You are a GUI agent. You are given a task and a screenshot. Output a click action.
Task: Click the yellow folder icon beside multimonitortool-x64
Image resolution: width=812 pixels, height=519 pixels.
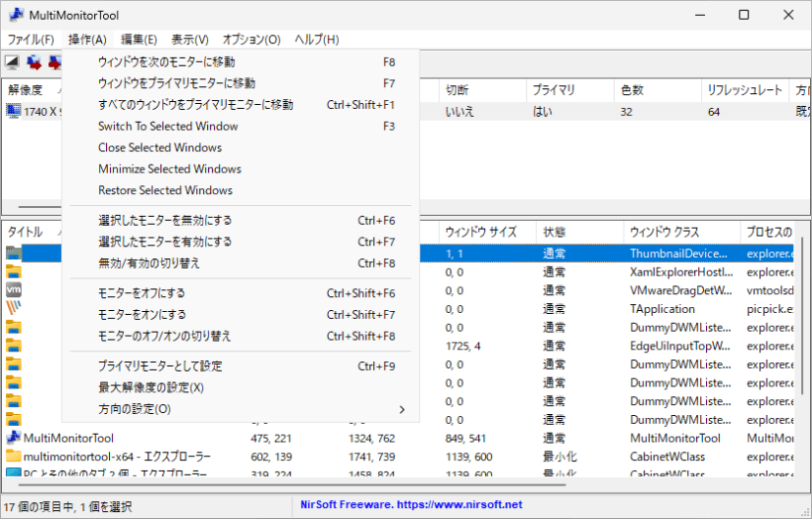tap(14, 457)
